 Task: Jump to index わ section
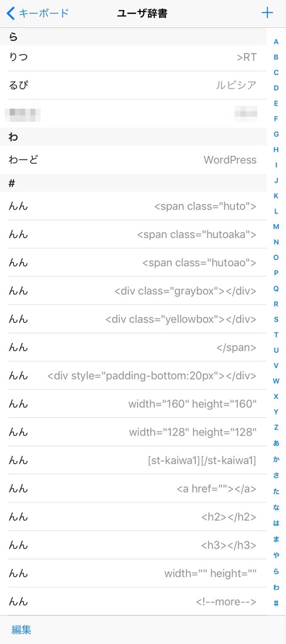pos(276,588)
